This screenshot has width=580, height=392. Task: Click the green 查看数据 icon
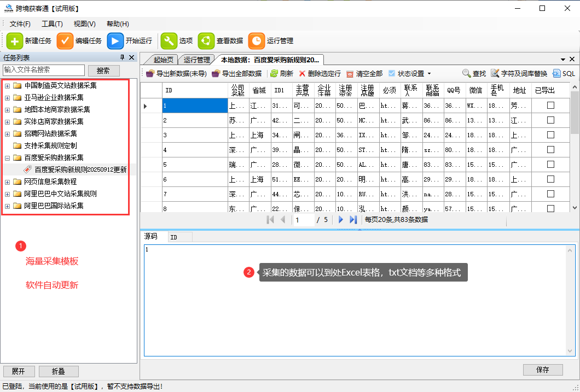click(x=206, y=41)
